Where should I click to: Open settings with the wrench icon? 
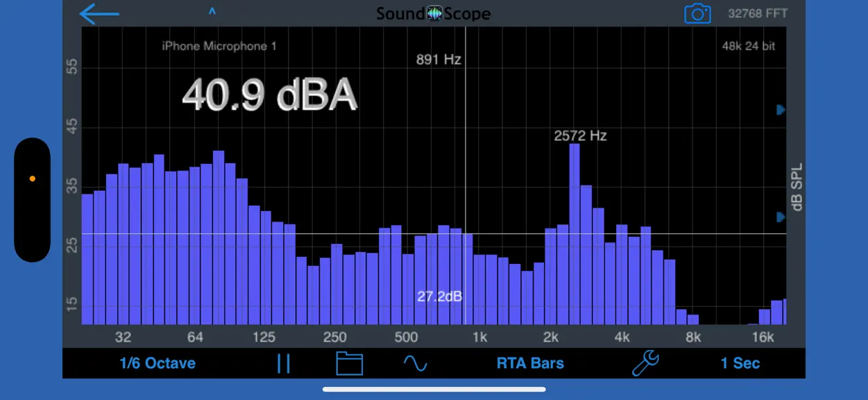(x=645, y=363)
